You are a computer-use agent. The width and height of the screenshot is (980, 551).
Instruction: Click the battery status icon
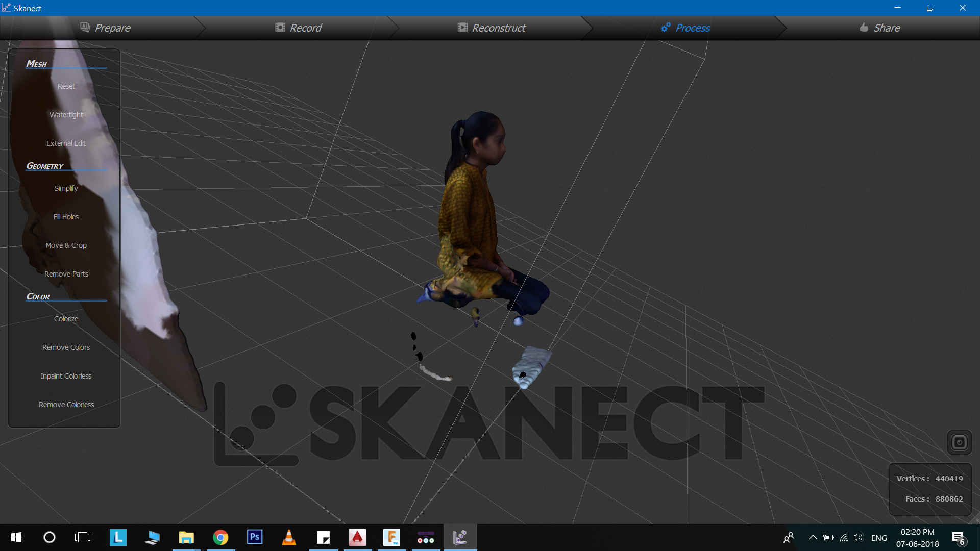[828, 537]
